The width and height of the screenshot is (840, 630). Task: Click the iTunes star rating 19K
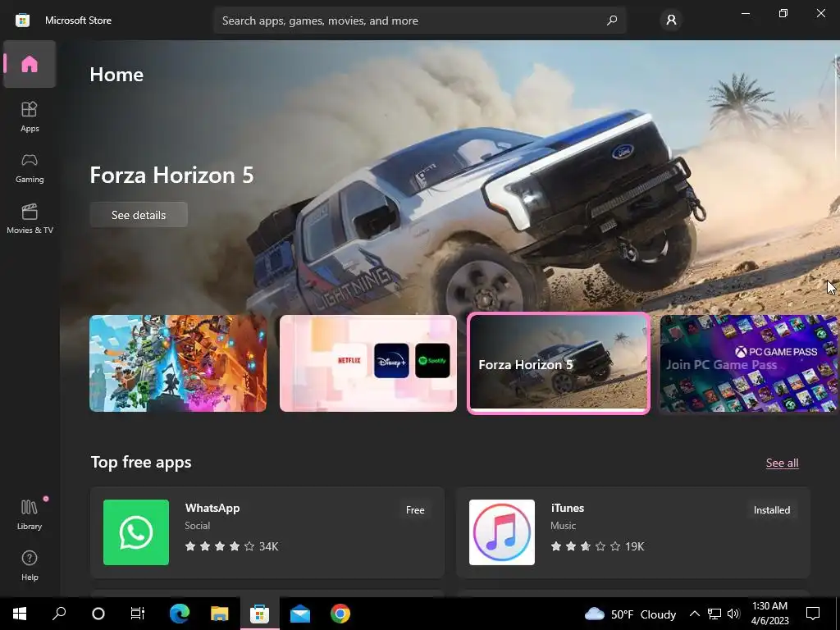(x=597, y=546)
